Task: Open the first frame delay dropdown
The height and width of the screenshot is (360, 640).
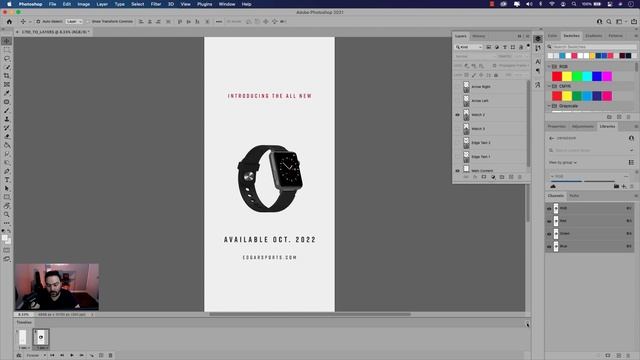Action: (24, 348)
